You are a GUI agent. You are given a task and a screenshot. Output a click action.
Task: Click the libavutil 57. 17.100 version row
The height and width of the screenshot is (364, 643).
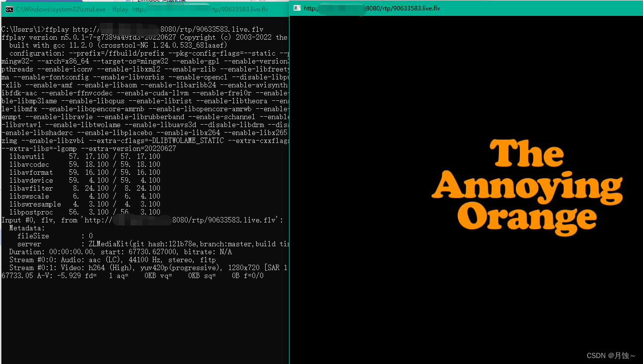(85, 156)
